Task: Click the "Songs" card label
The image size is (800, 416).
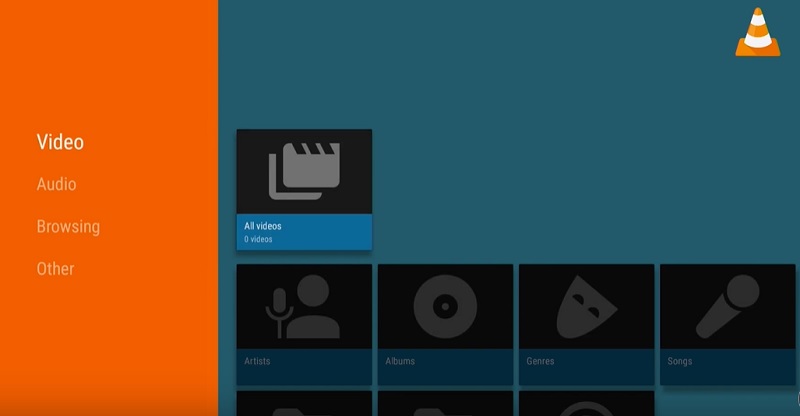Action: 680,361
